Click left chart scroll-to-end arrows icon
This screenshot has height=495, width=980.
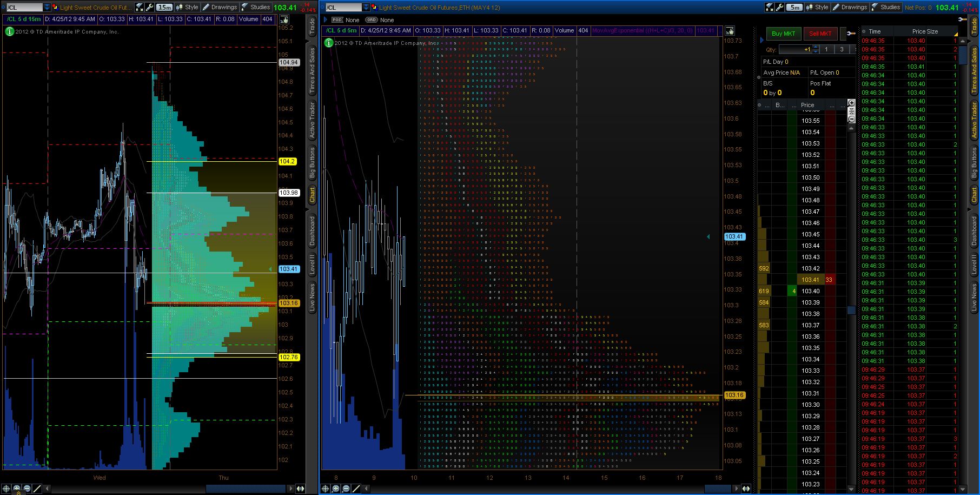tap(300, 489)
